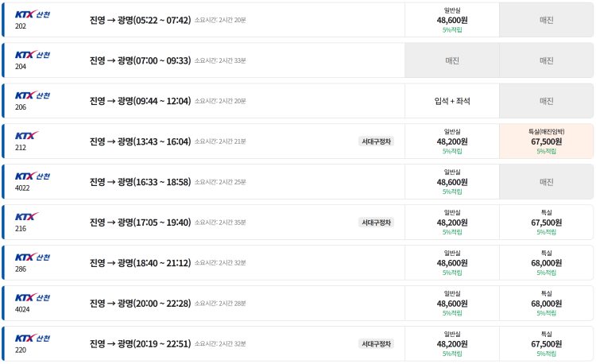Click the KTX-Sancheon logo for train 204

point(33,55)
